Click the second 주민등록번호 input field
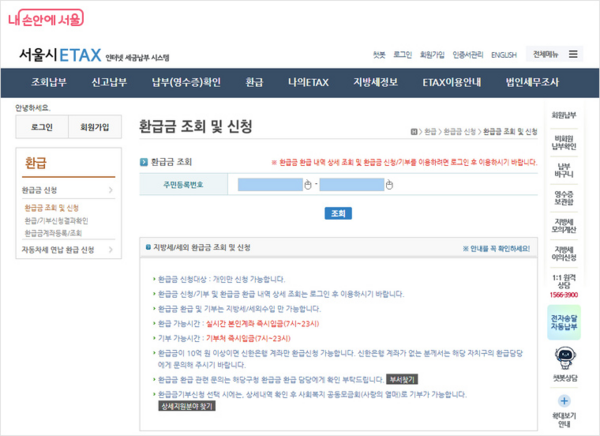This screenshot has height=436, width=600. [352, 185]
